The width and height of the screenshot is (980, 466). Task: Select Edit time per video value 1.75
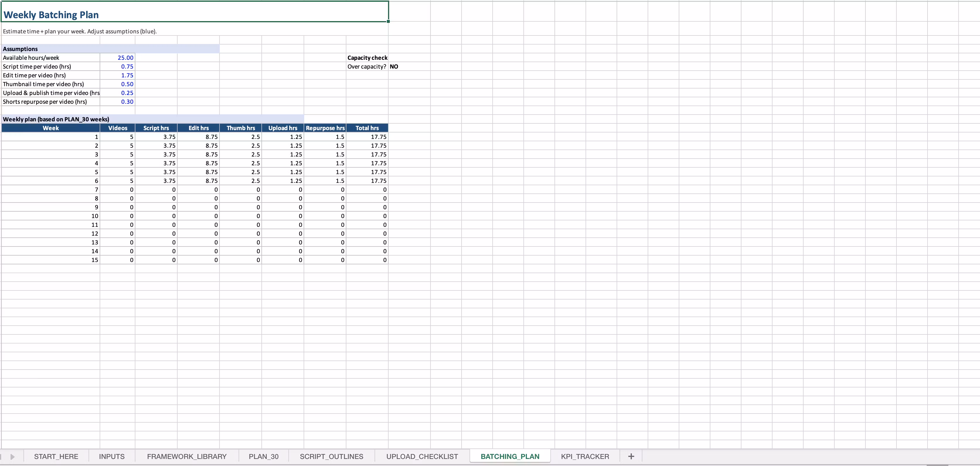pos(118,75)
